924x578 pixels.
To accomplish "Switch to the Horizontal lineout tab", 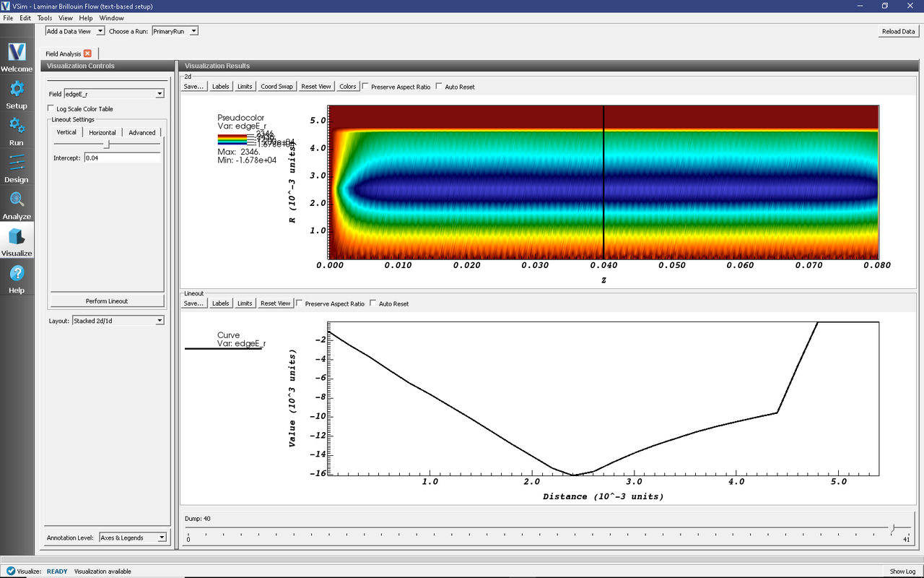I will [x=103, y=133].
